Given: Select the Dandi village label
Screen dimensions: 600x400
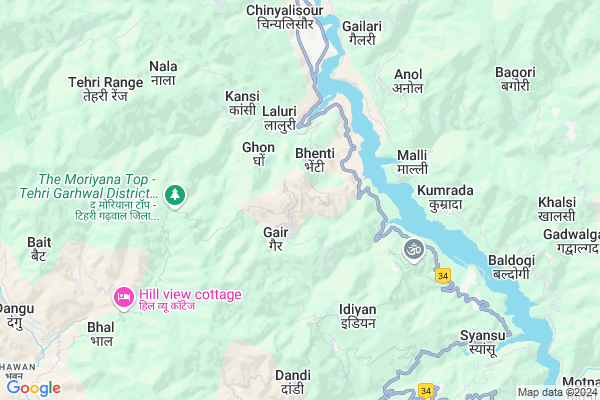Looking at the screenshot, I should coord(293,382).
